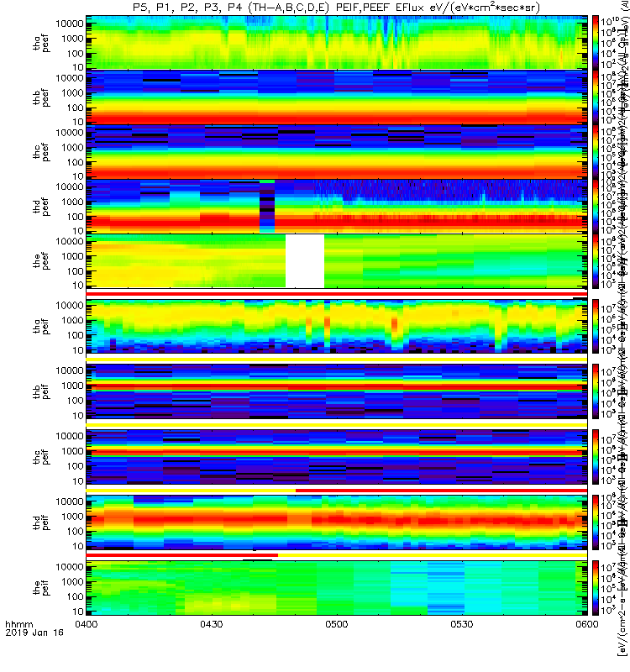Click the '2019 Jan 16' date label
Screen dimensions: 630x672
(x=34, y=633)
